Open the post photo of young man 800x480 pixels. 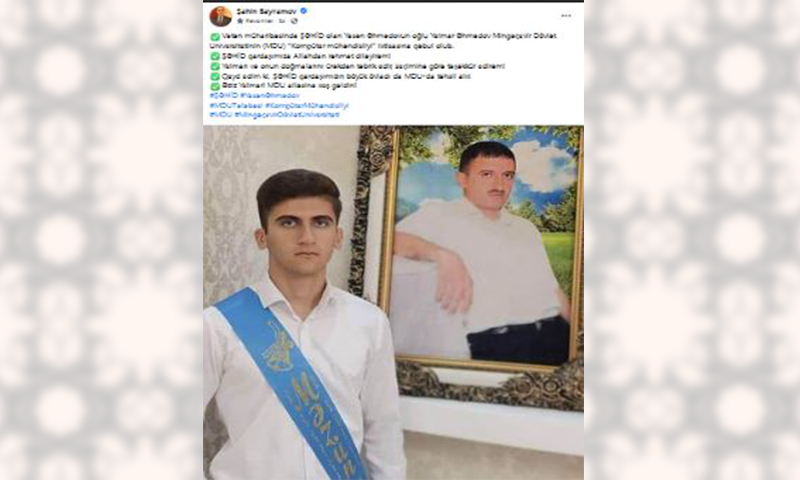point(393,302)
